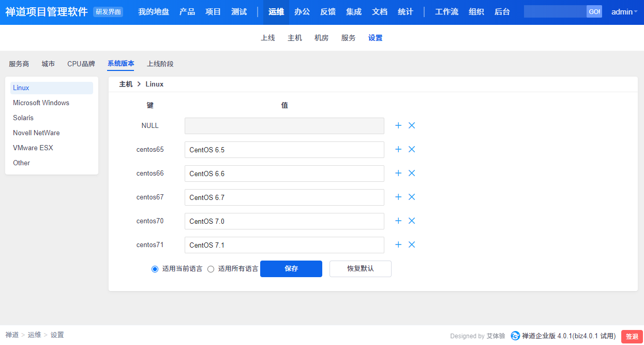
Task: Open 文档 in top navigation
Action: point(380,12)
